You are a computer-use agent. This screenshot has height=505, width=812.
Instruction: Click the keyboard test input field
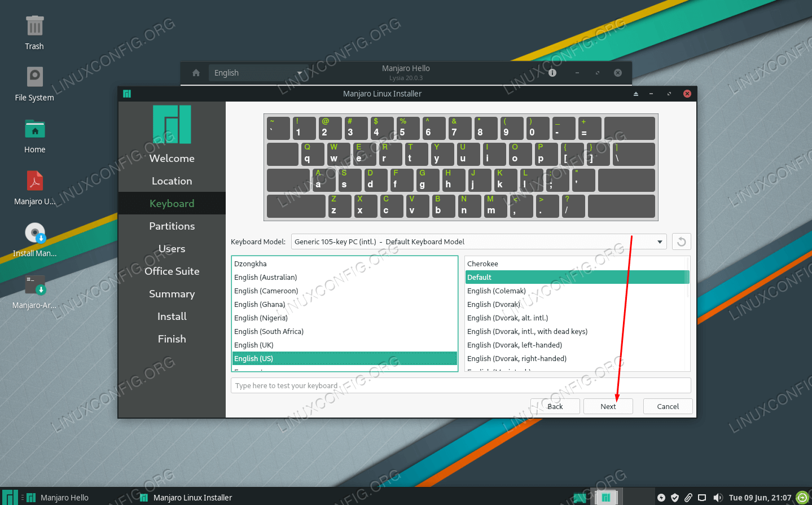[461, 385]
